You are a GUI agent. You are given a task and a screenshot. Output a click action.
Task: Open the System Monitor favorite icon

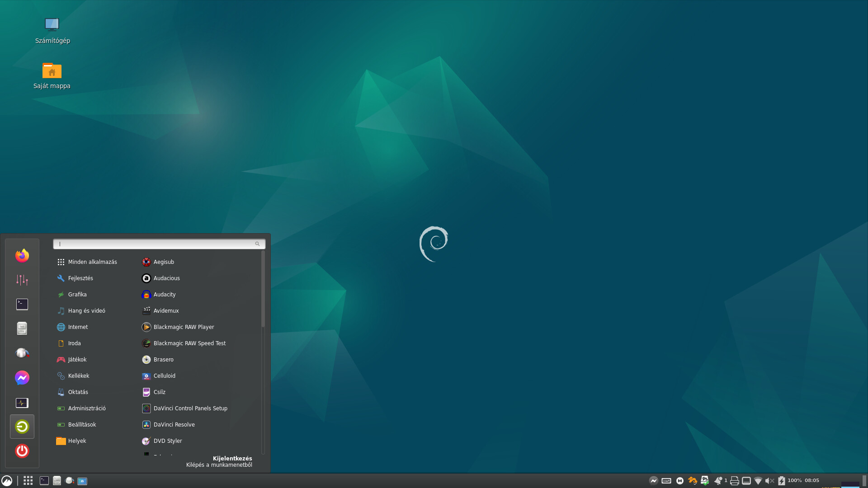point(22,403)
